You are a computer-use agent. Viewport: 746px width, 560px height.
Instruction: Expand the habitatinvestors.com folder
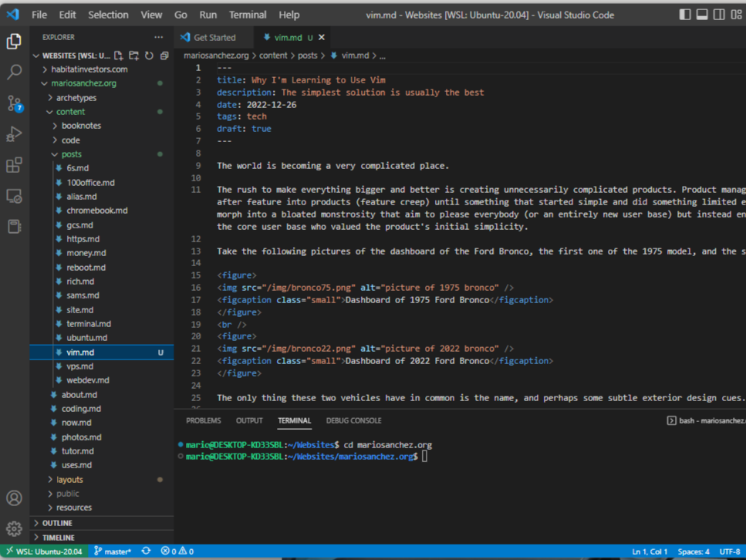click(x=103, y=69)
